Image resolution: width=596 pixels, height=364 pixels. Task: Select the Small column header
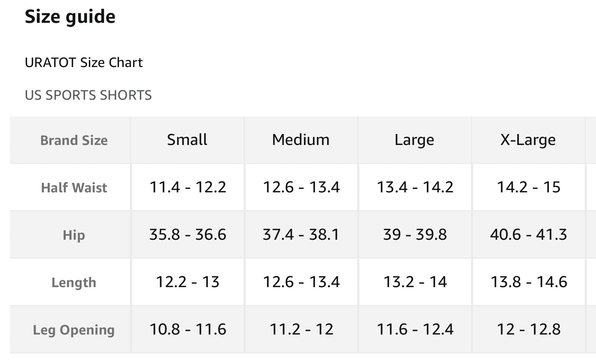(187, 140)
